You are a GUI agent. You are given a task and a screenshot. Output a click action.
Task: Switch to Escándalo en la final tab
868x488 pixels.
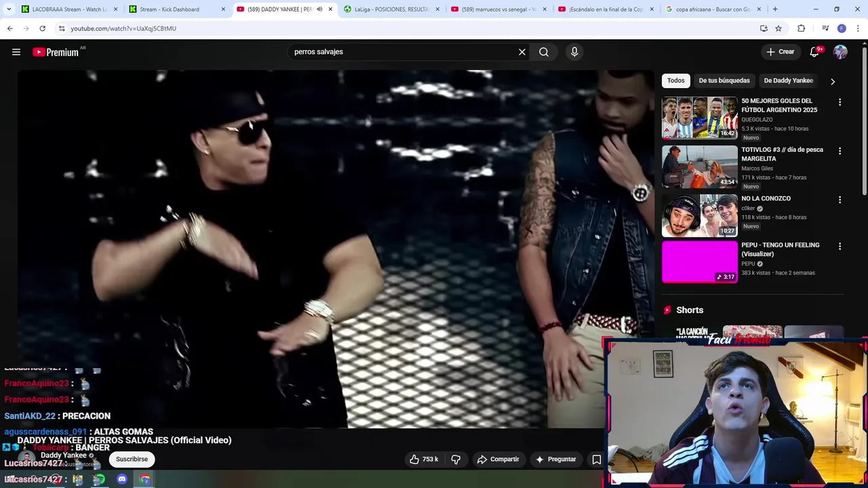[x=606, y=9]
